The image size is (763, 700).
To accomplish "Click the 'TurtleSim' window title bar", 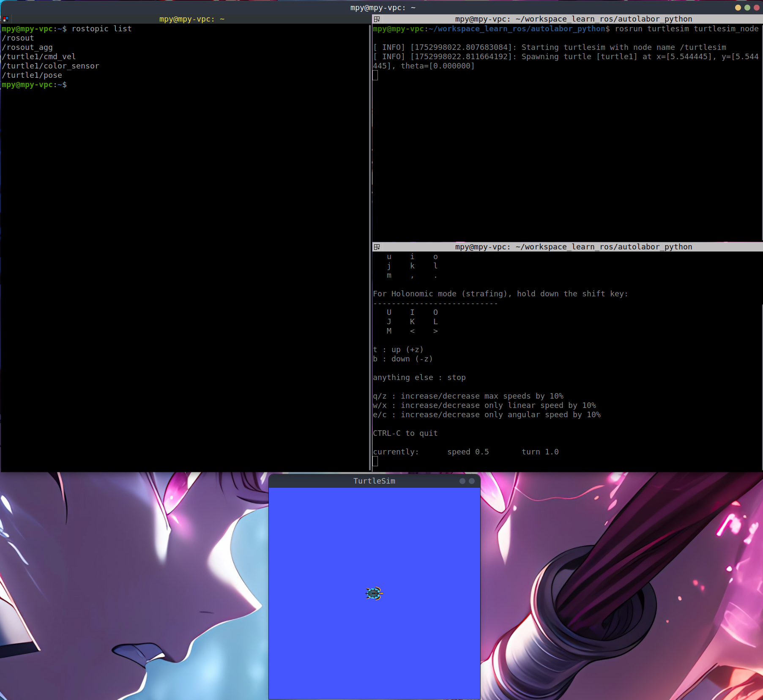I will point(374,481).
